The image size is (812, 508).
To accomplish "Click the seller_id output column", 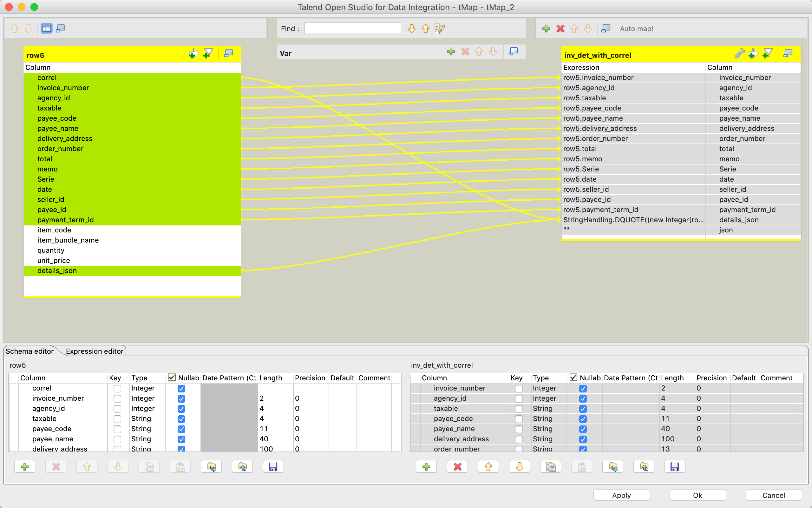I will click(753, 190).
